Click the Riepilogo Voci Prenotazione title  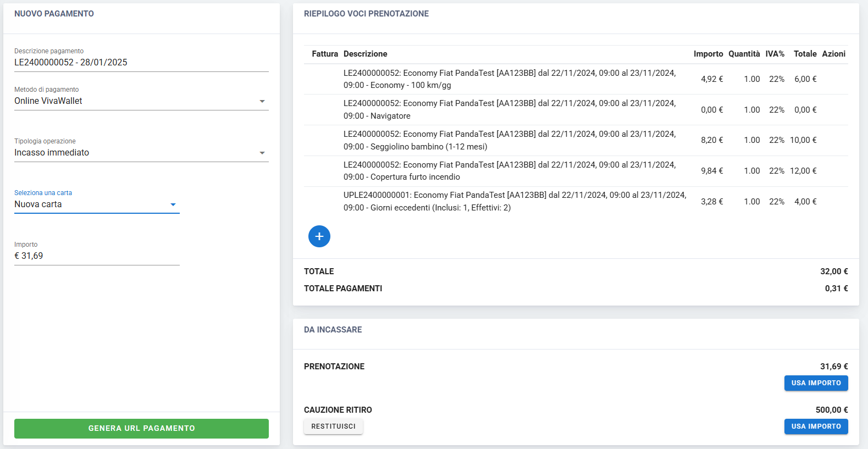366,14
